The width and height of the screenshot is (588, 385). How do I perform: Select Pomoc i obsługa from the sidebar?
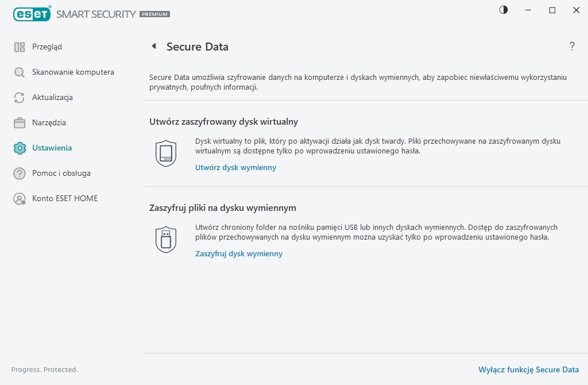(x=62, y=173)
